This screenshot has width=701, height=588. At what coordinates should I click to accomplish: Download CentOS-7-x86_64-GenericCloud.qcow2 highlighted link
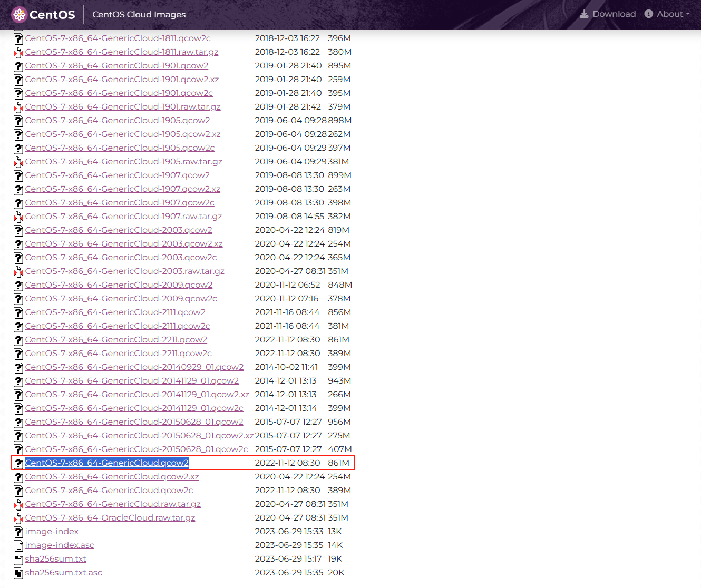click(106, 463)
